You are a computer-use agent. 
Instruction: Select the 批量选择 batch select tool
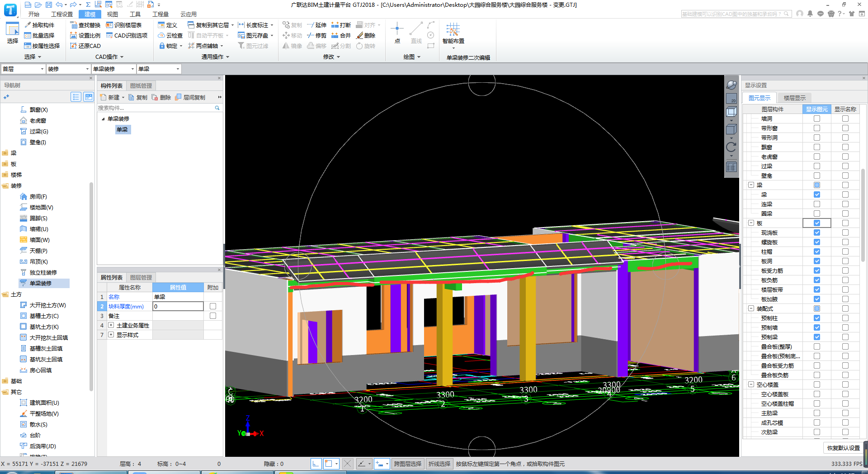pos(39,35)
